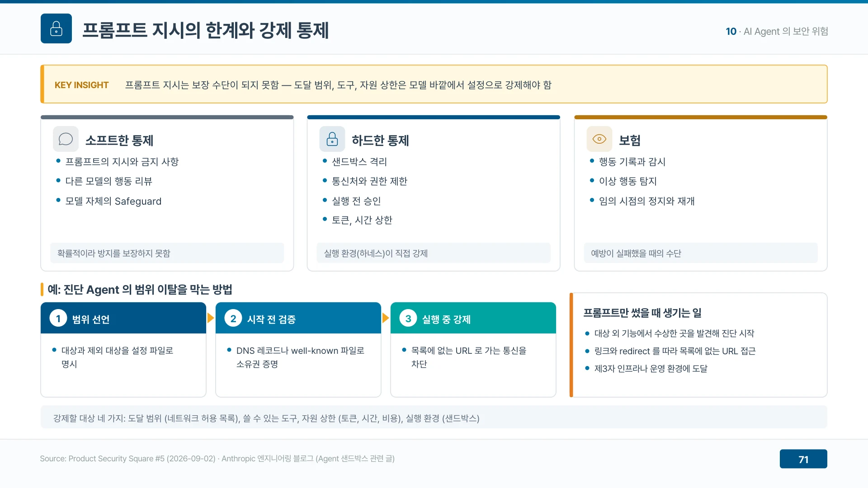Click the 보험 card heading
Image resolution: width=868 pixels, height=488 pixels.
pyautogui.click(x=629, y=140)
